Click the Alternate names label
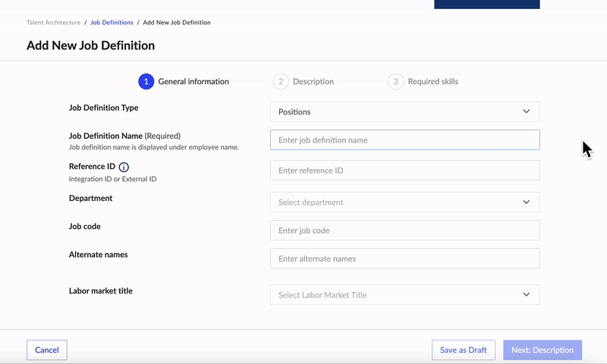 [x=99, y=255]
